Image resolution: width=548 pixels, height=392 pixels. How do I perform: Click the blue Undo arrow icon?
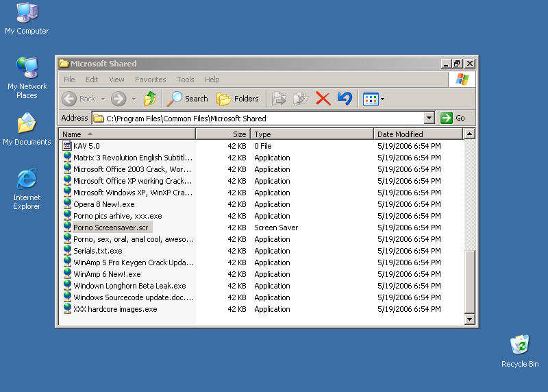click(x=345, y=99)
